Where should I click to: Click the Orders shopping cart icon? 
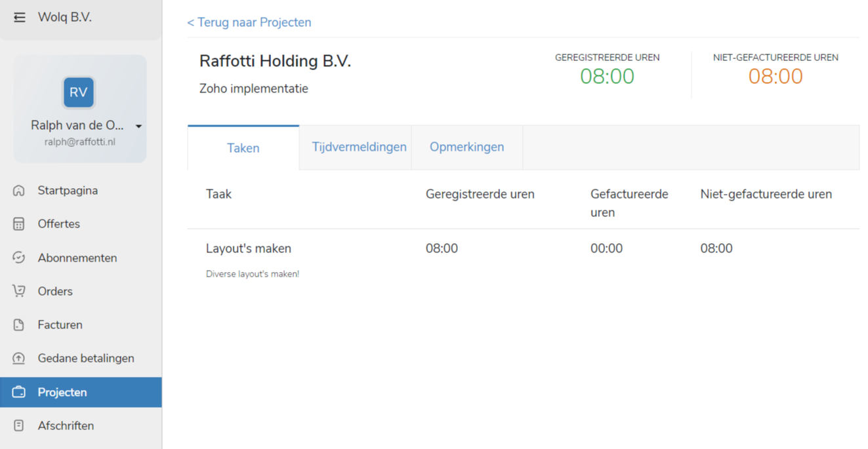point(18,291)
